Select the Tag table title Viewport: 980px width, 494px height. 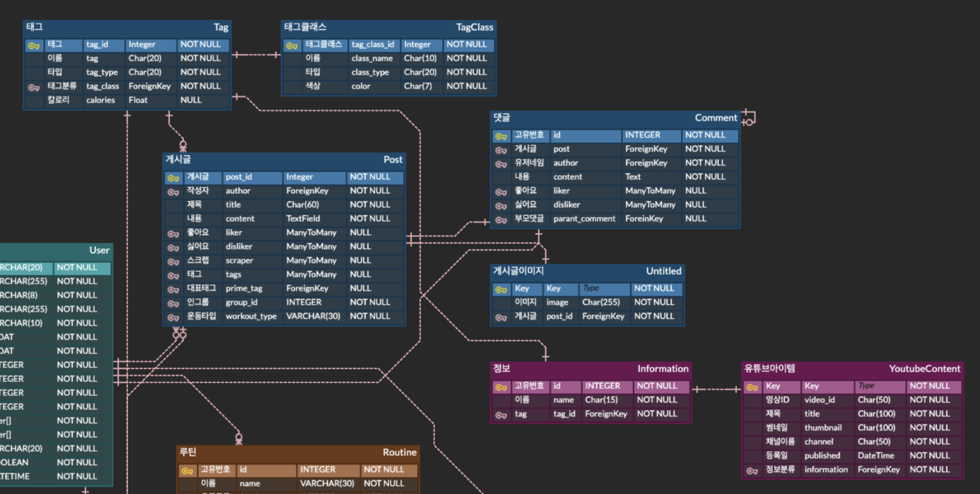click(x=221, y=27)
